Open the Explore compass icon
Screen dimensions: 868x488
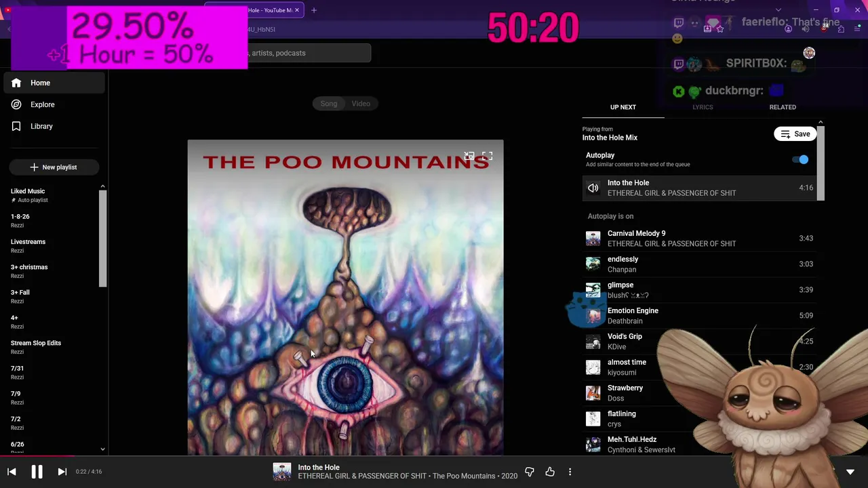16,104
